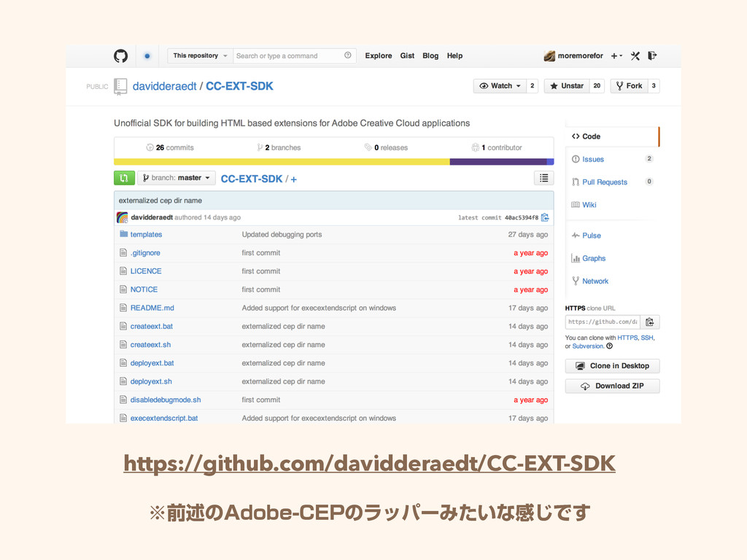Open the GitHub Octocat home logo
Viewport: 747px width, 560px height.
120,55
